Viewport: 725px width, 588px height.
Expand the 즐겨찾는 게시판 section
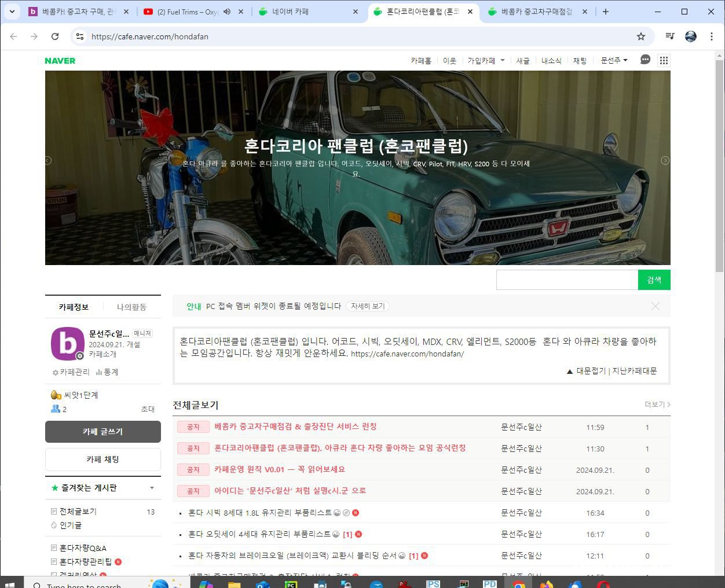152,488
